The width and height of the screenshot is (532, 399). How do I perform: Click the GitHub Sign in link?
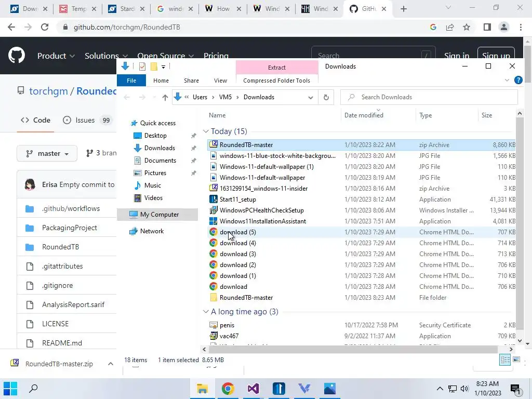click(x=457, y=56)
